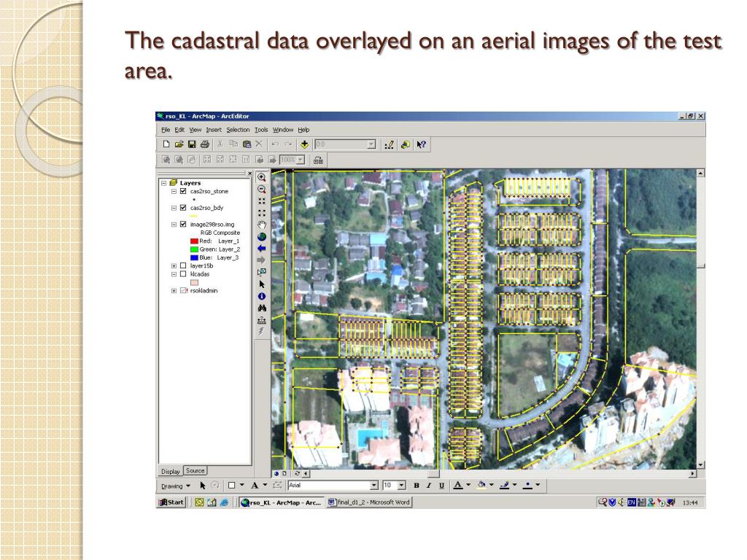Collapse the Layers data frame

[x=164, y=183]
